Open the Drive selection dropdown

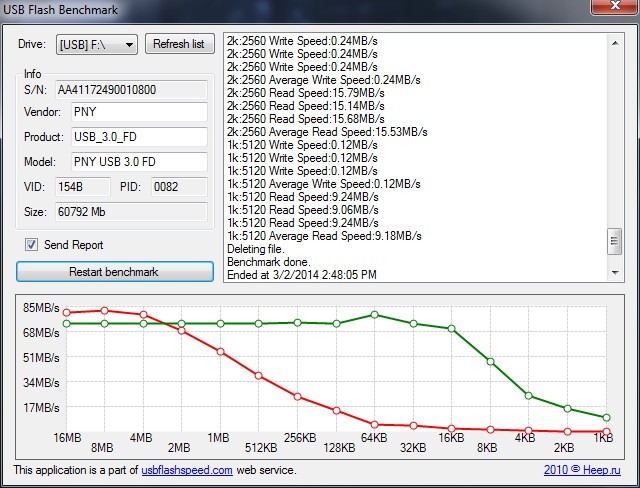click(97, 44)
